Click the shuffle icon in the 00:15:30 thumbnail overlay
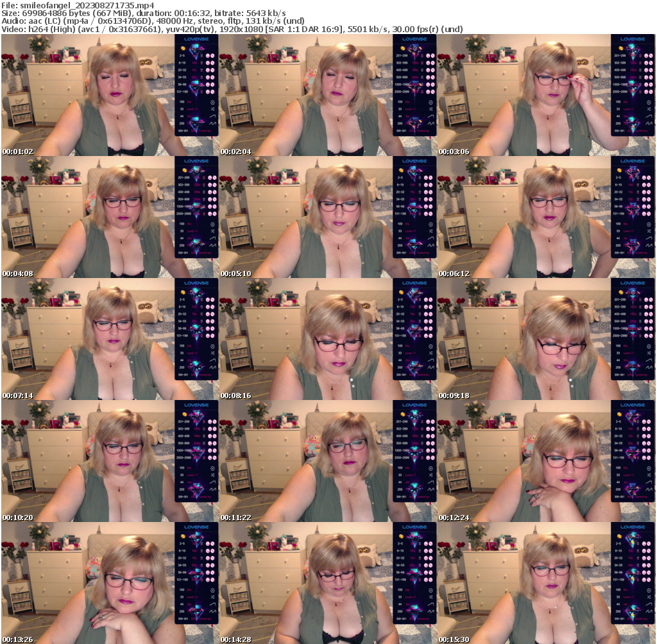The image size is (657, 644). click(x=649, y=596)
